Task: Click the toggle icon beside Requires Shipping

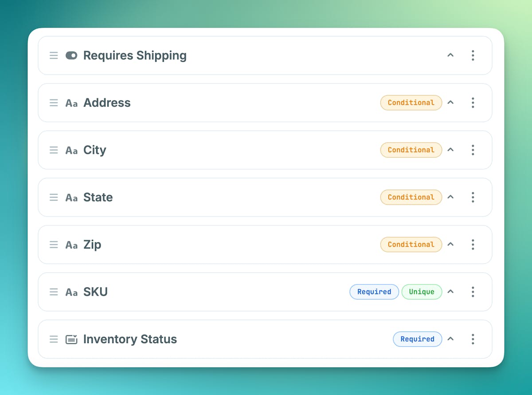Action: pos(71,55)
